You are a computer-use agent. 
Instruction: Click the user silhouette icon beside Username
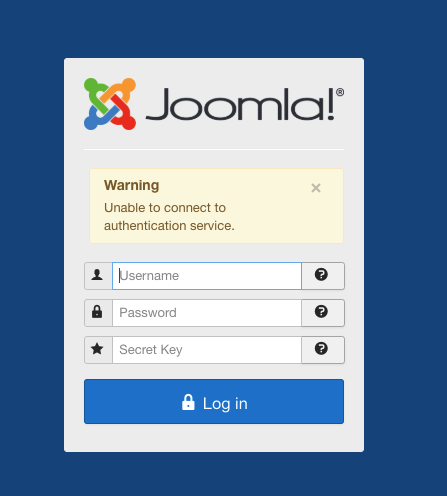point(97,275)
